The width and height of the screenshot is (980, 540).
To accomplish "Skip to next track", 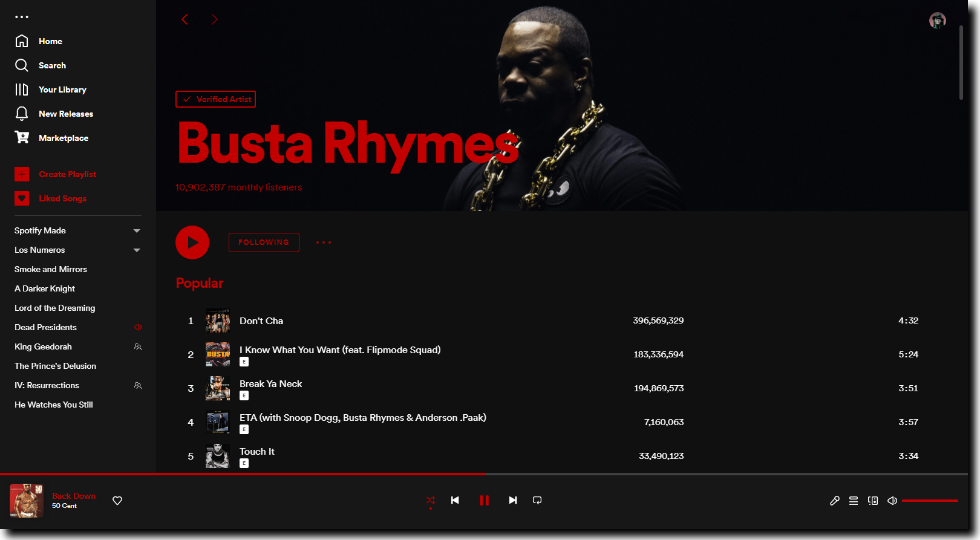I will click(513, 500).
